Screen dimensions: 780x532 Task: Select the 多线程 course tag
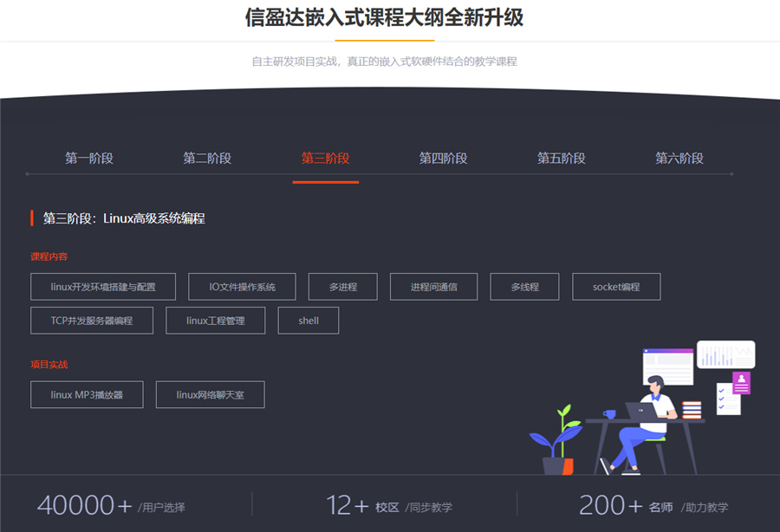pyautogui.click(x=523, y=286)
